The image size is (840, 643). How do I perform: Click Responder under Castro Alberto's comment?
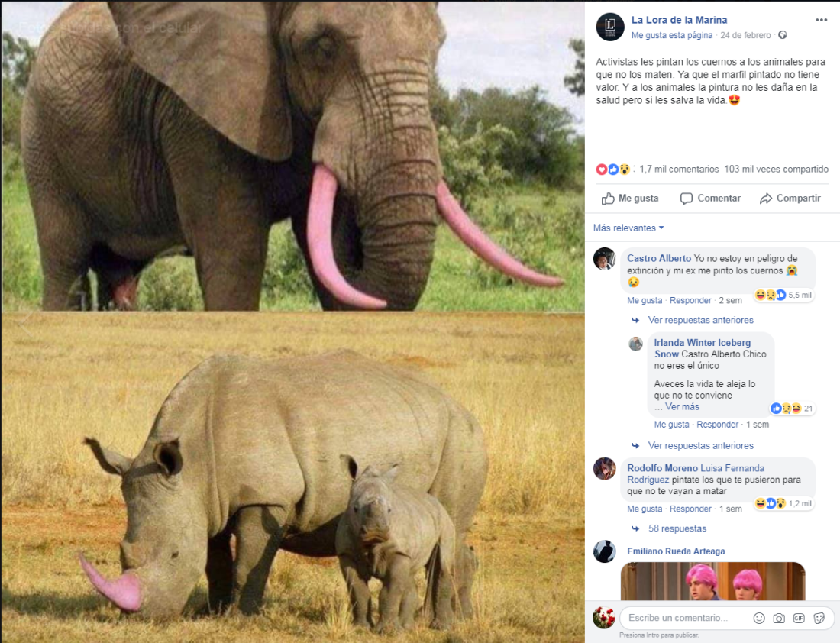coord(690,300)
